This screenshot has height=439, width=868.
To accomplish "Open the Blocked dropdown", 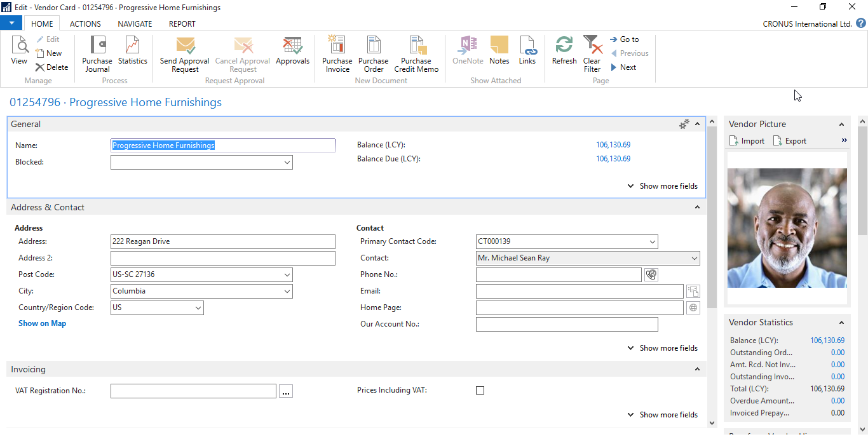I will pos(286,162).
